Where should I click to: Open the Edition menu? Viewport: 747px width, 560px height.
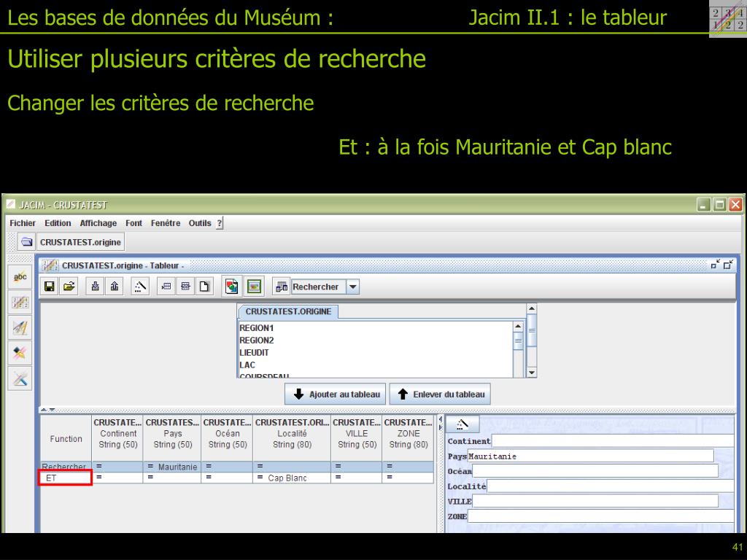click(x=58, y=223)
